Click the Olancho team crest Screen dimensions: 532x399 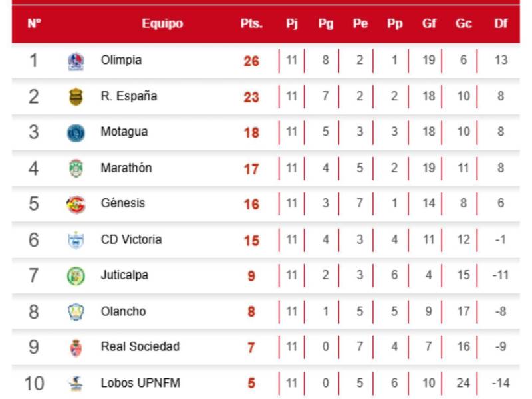click(76, 312)
